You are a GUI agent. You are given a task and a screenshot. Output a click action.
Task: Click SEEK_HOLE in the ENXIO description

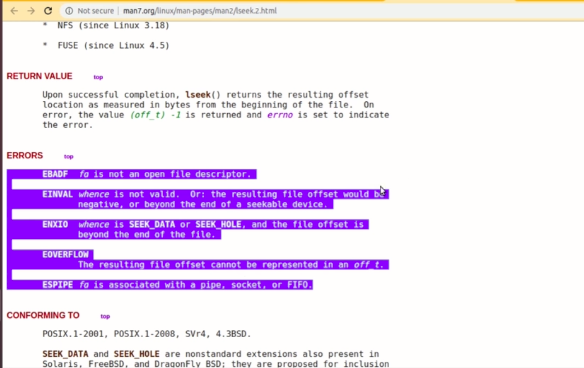click(218, 224)
